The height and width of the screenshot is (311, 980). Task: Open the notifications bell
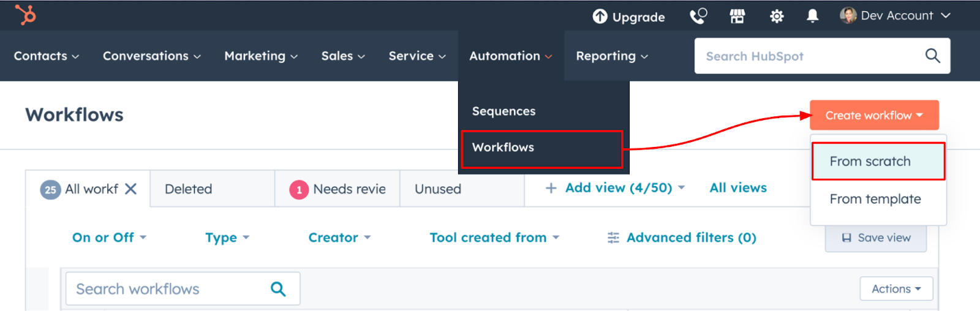(813, 17)
